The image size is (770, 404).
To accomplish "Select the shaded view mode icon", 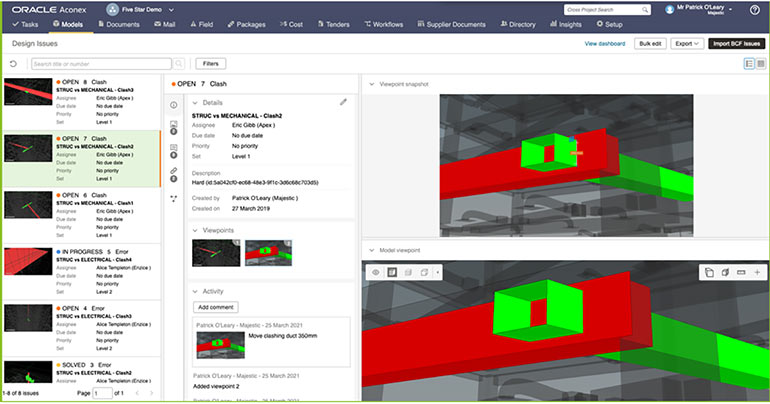I will click(392, 272).
